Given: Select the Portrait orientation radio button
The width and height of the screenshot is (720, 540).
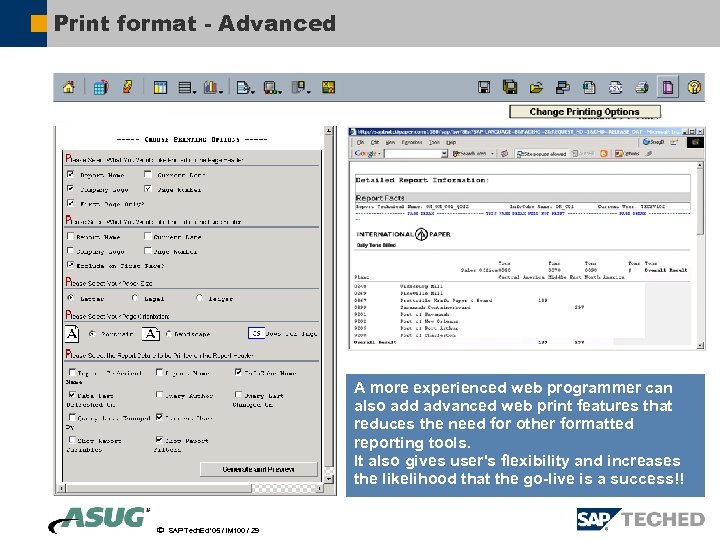Looking at the screenshot, I should 92,334.
